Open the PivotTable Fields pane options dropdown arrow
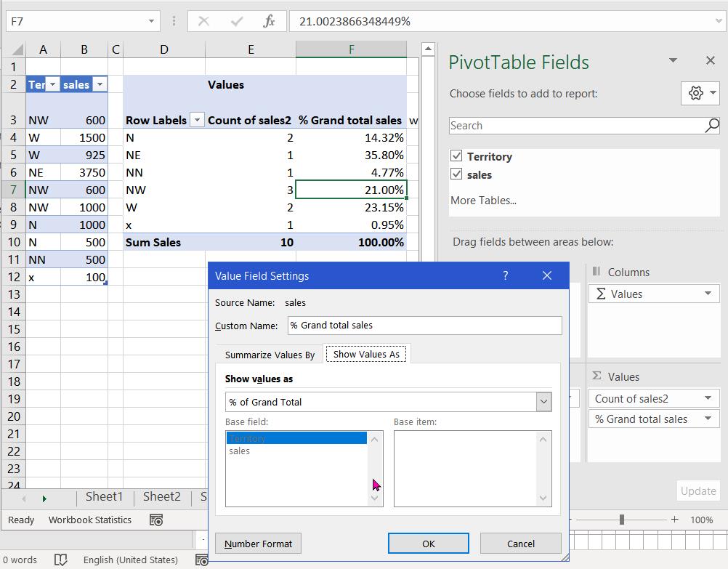 point(673,60)
